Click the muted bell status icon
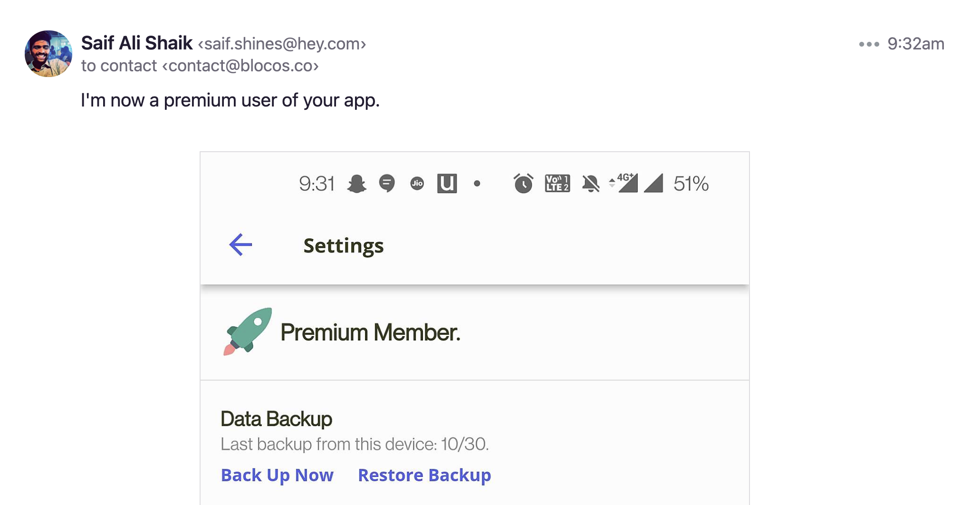980x505 pixels. point(591,184)
